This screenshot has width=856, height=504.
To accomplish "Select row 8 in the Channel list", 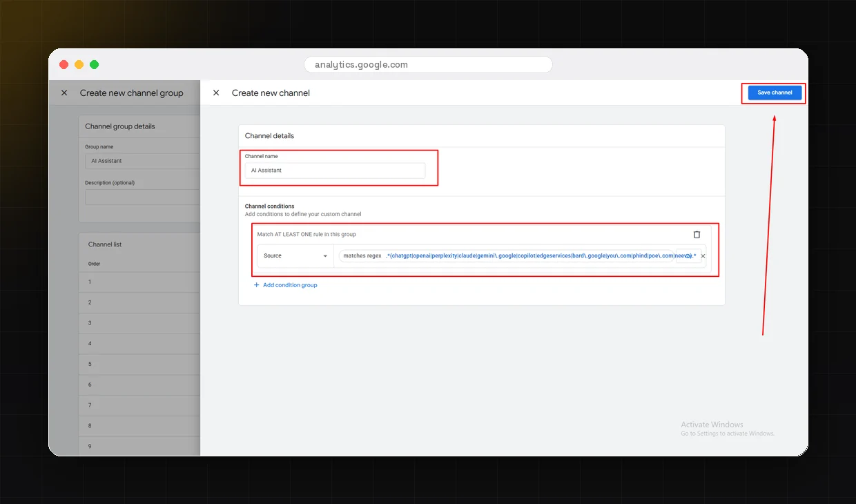I will [x=139, y=426].
